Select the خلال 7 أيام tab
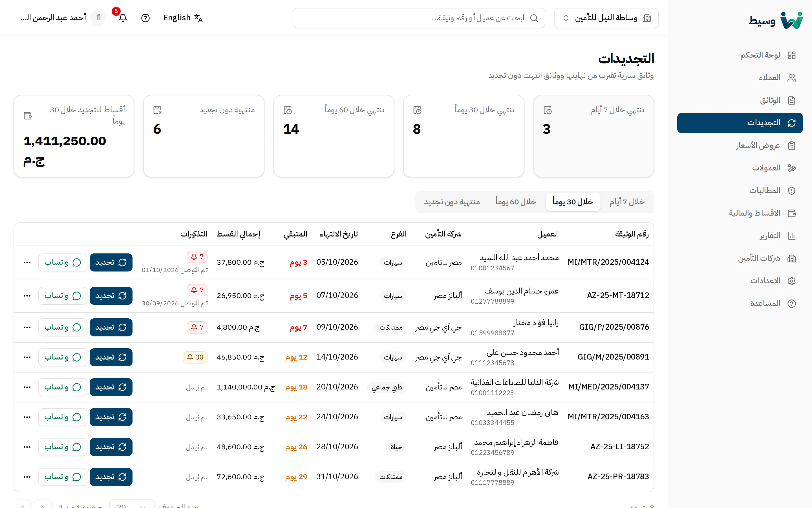Image resolution: width=812 pixels, height=508 pixels. 627,202
